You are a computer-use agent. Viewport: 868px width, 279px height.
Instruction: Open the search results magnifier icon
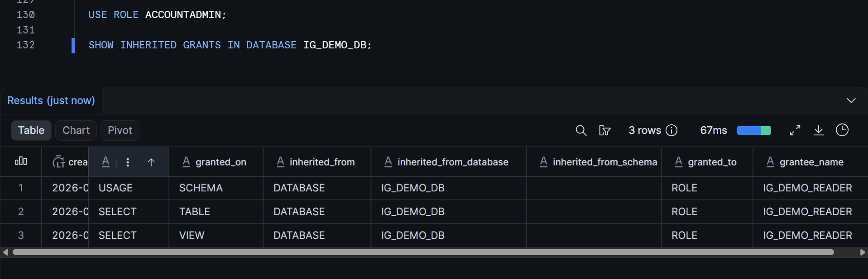click(x=581, y=131)
